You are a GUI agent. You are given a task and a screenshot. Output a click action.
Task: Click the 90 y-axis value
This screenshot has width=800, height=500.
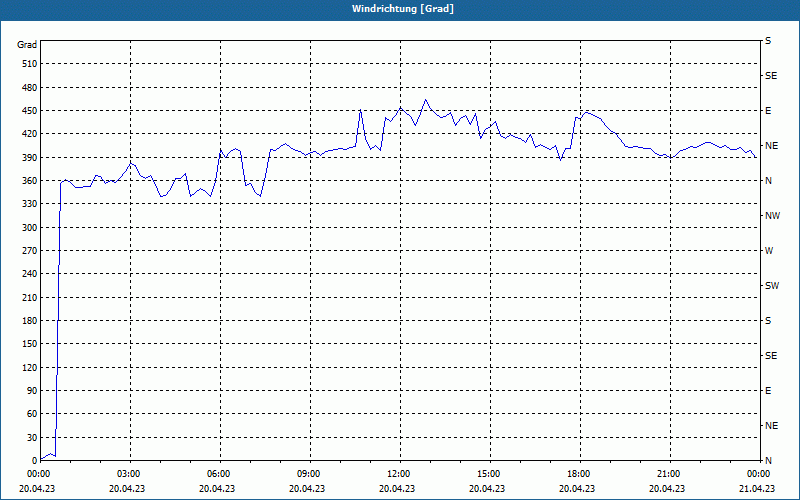pos(32,391)
